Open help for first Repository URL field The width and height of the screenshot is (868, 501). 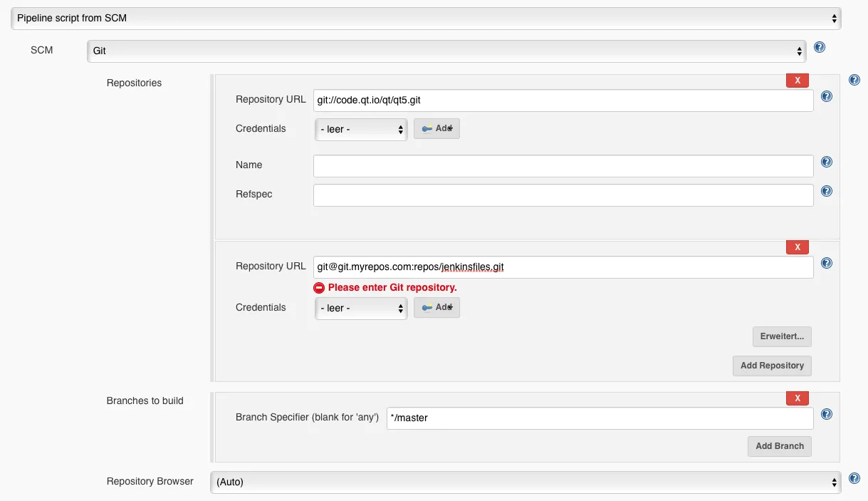point(827,96)
